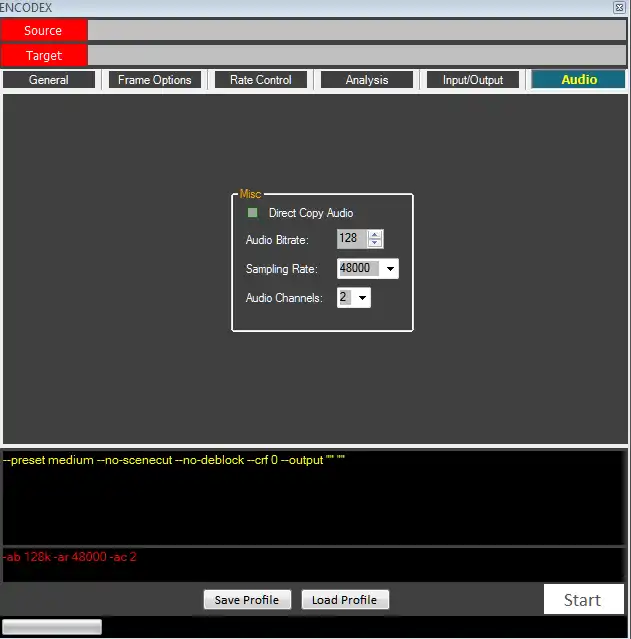Image resolution: width=631 pixels, height=639 pixels.
Task: Click the red Source button
Action: (x=43, y=31)
